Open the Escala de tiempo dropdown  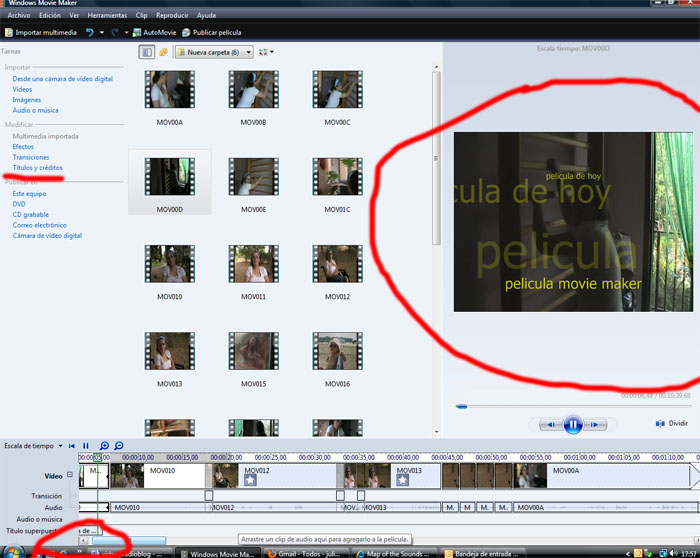point(33,446)
